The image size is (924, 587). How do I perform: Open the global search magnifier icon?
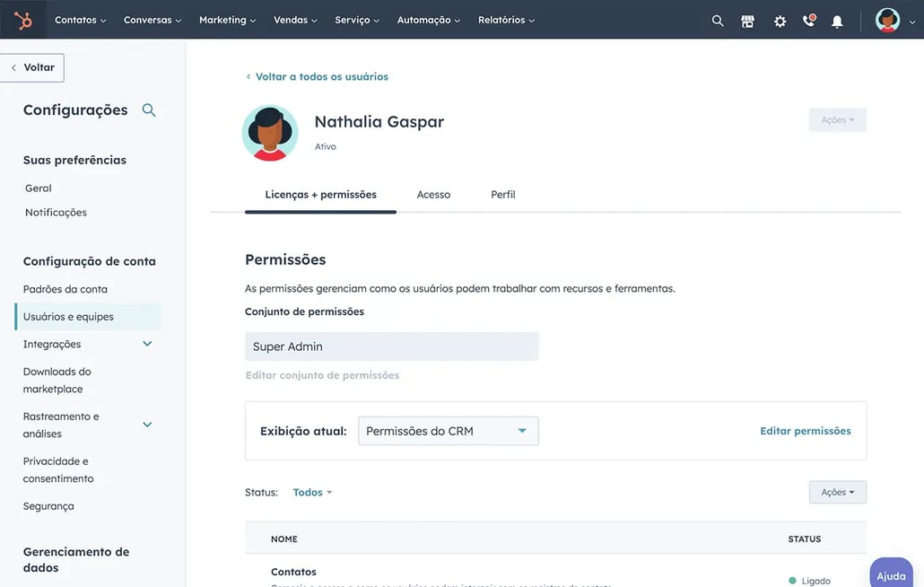pyautogui.click(x=717, y=19)
